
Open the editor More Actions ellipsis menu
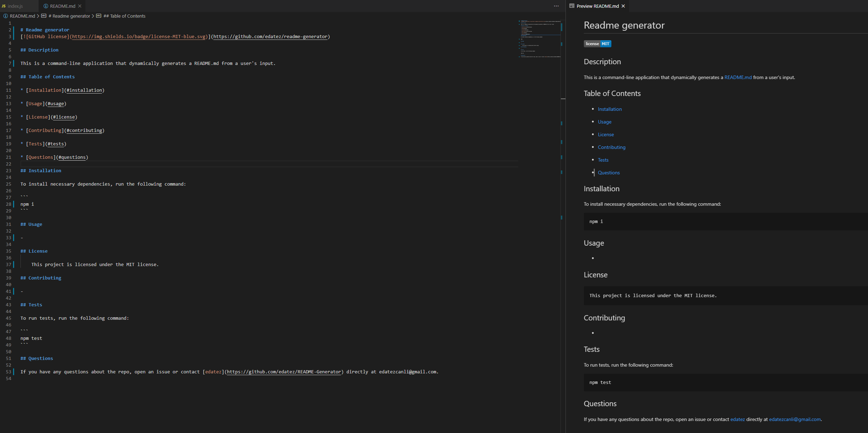coord(556,6)
